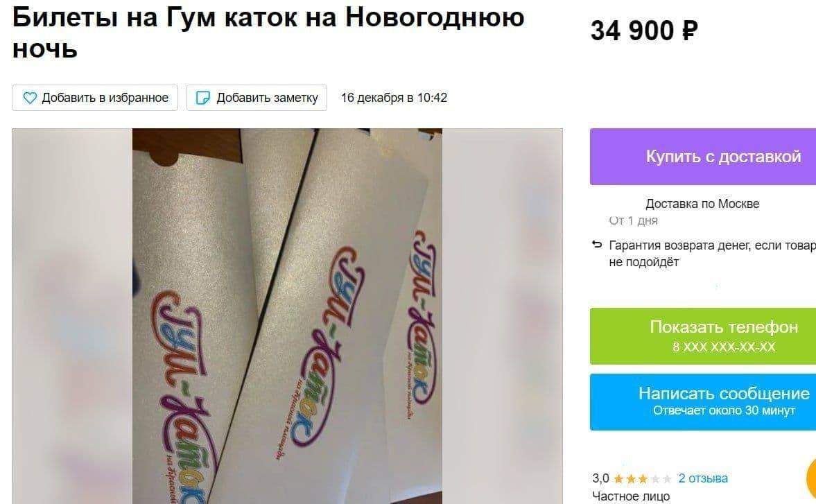This screenshot has width=816, height=504.
Task: Open the 2 отзыва reviews link
Action: [x=702, y=478]
